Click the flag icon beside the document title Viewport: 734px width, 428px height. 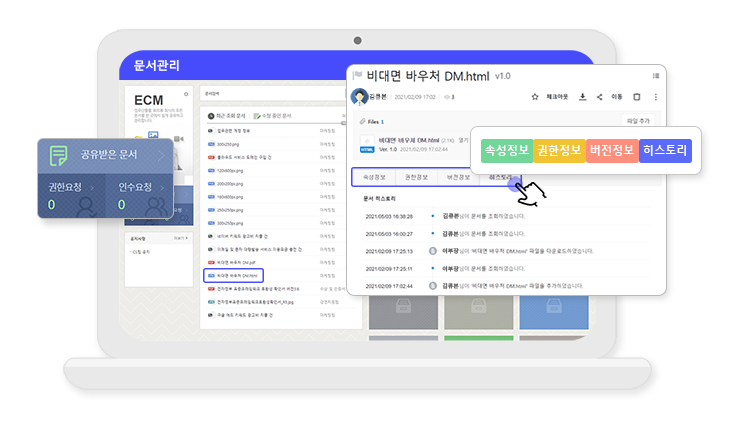(x=356, y=76)
